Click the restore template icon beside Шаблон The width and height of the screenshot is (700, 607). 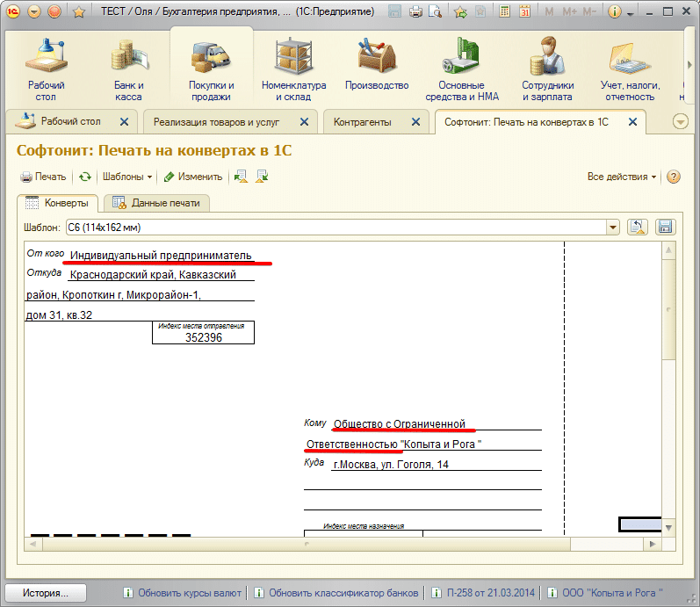click(638, 228)
